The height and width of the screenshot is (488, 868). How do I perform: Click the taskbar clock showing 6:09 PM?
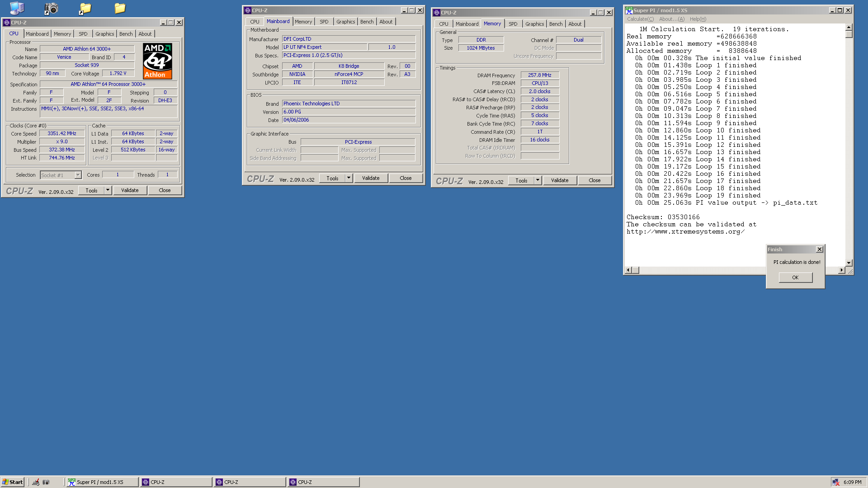pos(852,482)
